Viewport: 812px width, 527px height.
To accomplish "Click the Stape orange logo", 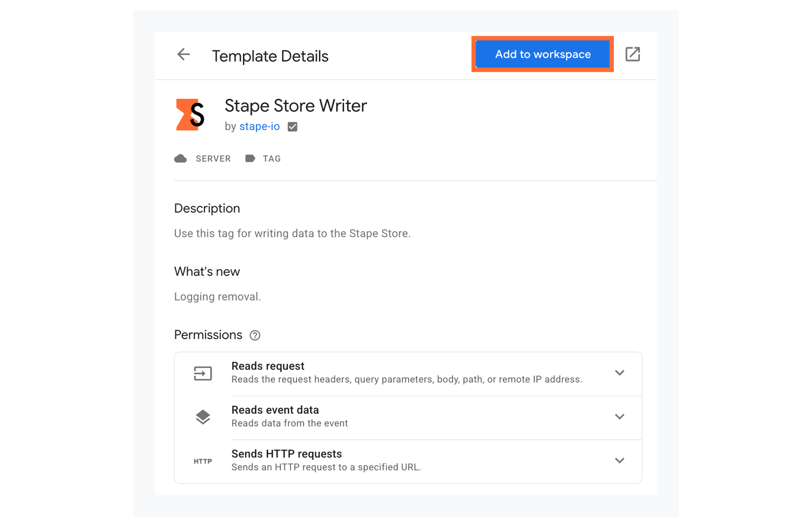I will tap(190, 115).
